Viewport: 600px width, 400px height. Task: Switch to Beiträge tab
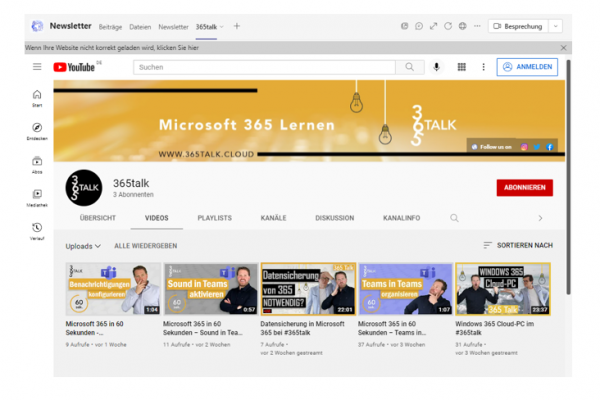[110, 27]
